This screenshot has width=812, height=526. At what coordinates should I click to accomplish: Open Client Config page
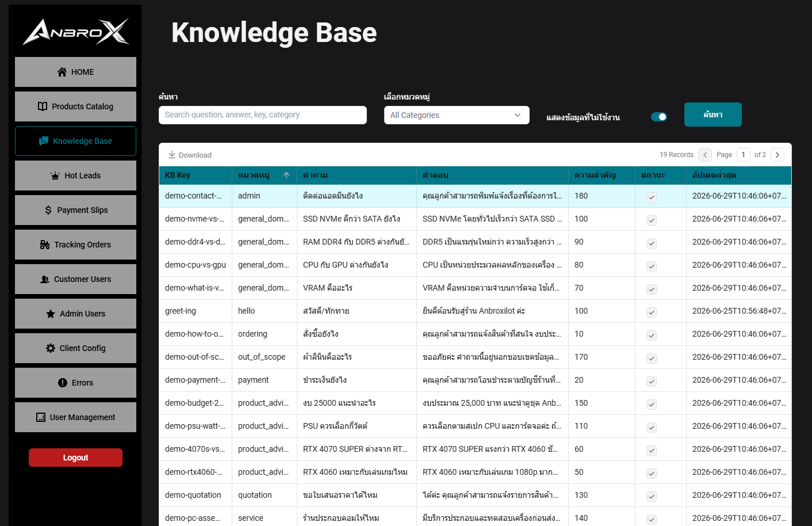click(75, 348)
